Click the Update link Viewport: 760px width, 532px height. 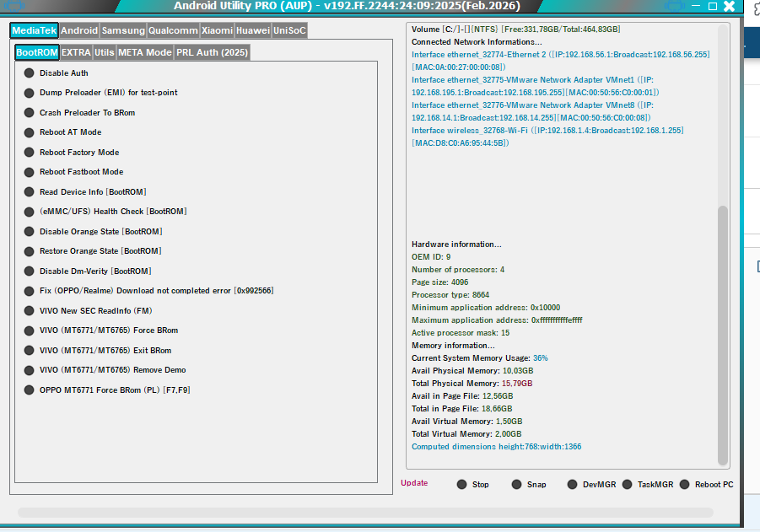pos(414,483)
